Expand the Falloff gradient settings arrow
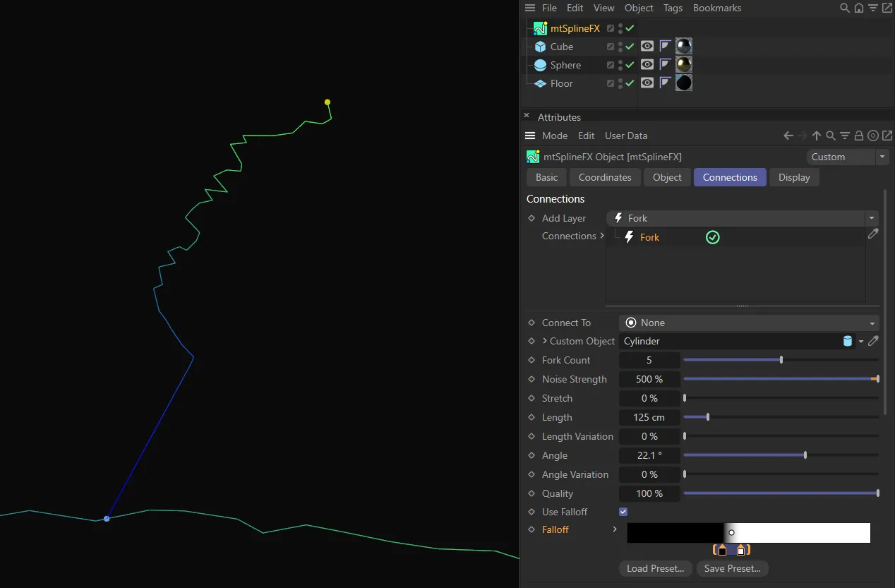The image size is (895, 588). coord(615,529)
